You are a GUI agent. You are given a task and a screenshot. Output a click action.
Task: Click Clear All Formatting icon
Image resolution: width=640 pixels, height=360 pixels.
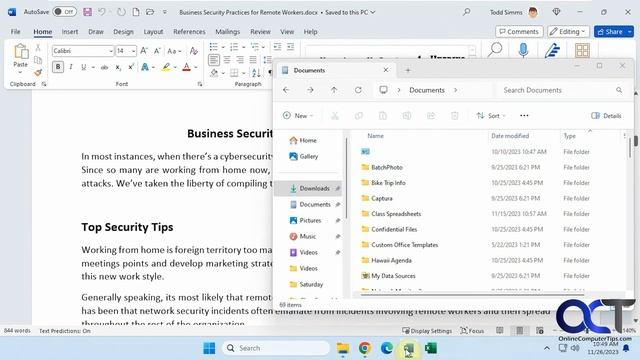tap(193, 51)
